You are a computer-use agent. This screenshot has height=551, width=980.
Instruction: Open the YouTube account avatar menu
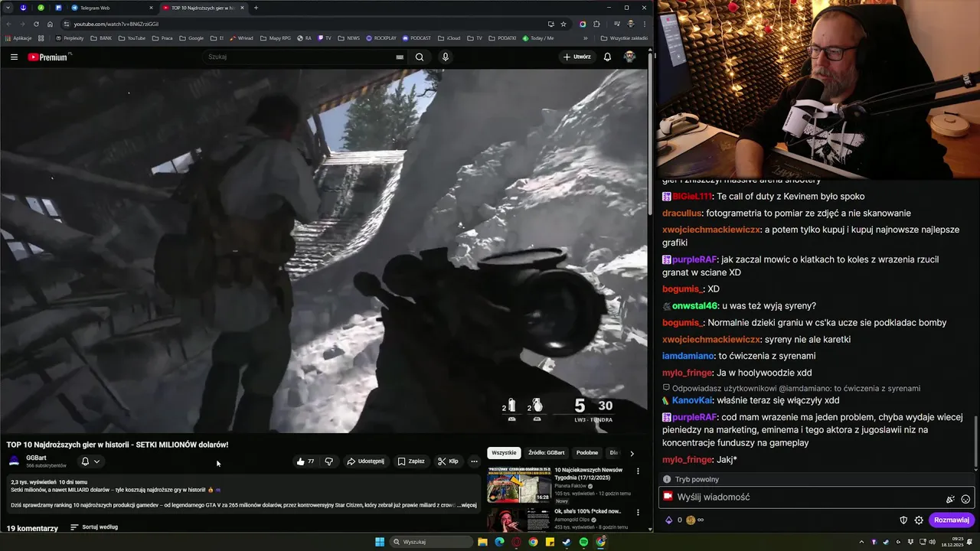tap(629, 57)
